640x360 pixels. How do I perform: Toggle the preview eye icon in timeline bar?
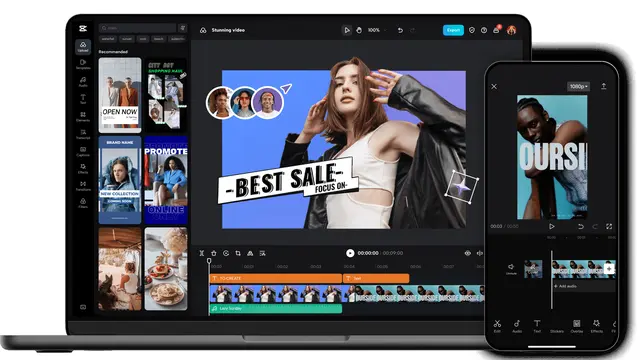(467, 253)
